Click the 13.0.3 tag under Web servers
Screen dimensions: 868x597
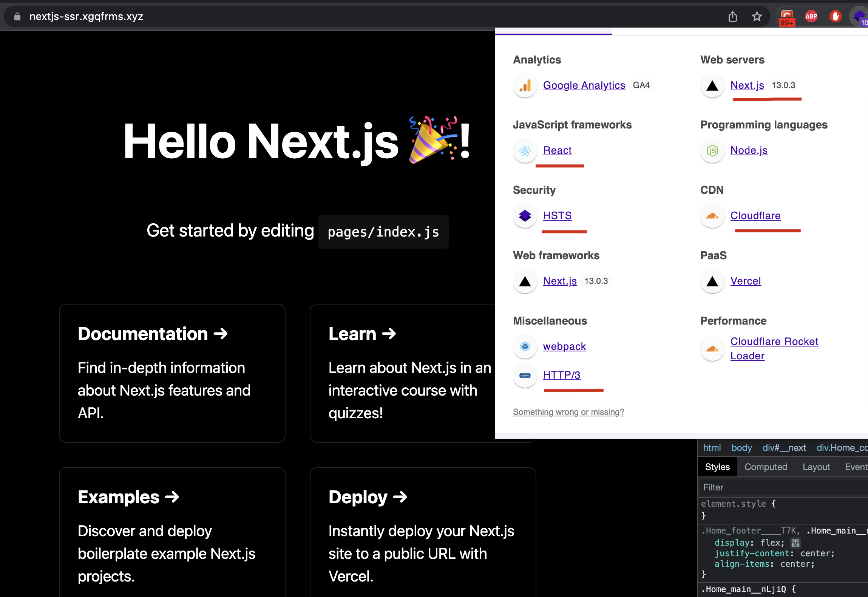783,85
